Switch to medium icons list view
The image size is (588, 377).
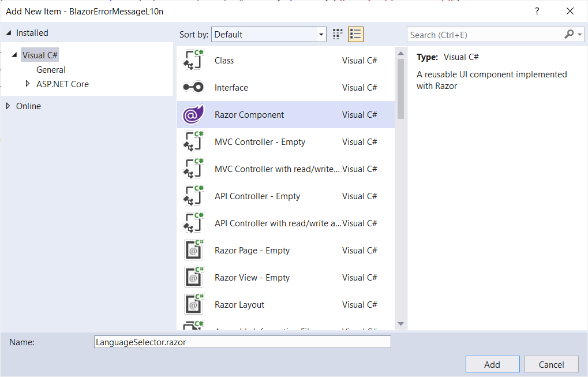355,35
